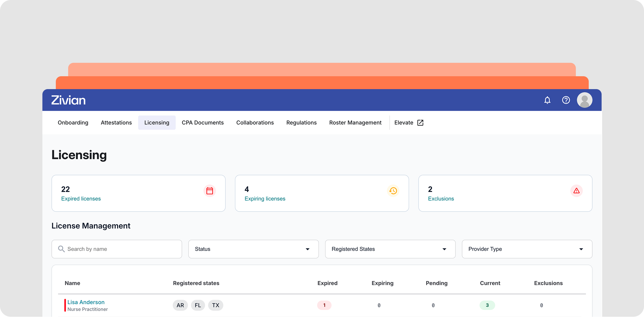This screenshot has width=644, height=317.
Task: Click the Expiring column header
Action: (382, 283)
